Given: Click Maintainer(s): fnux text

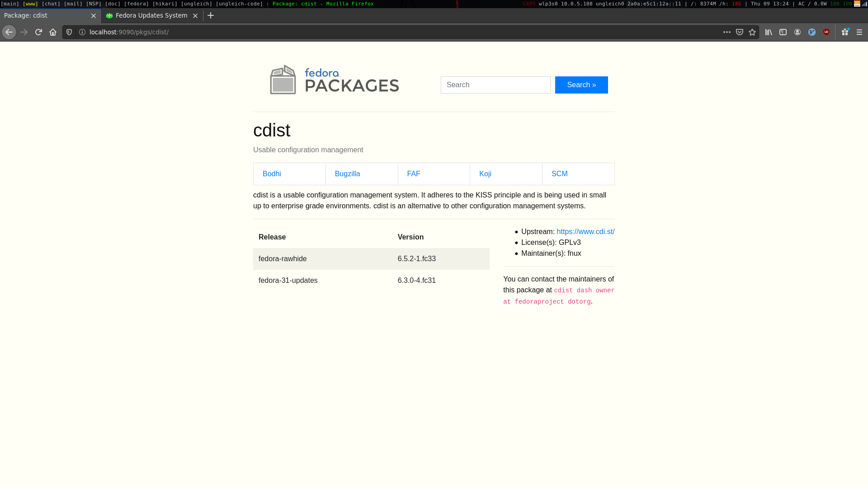Looking at the screenshot, I should click(551, 253).
